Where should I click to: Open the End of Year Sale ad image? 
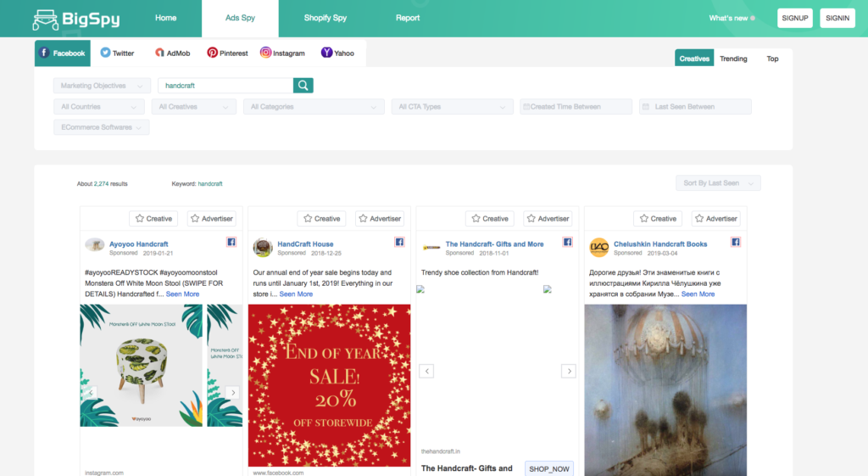tap(330, 386)
